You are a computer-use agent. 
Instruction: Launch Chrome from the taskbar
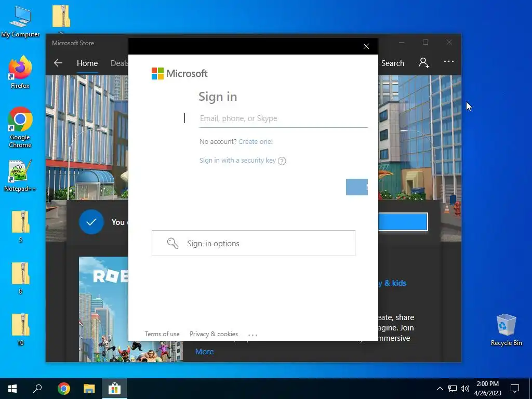64,389
